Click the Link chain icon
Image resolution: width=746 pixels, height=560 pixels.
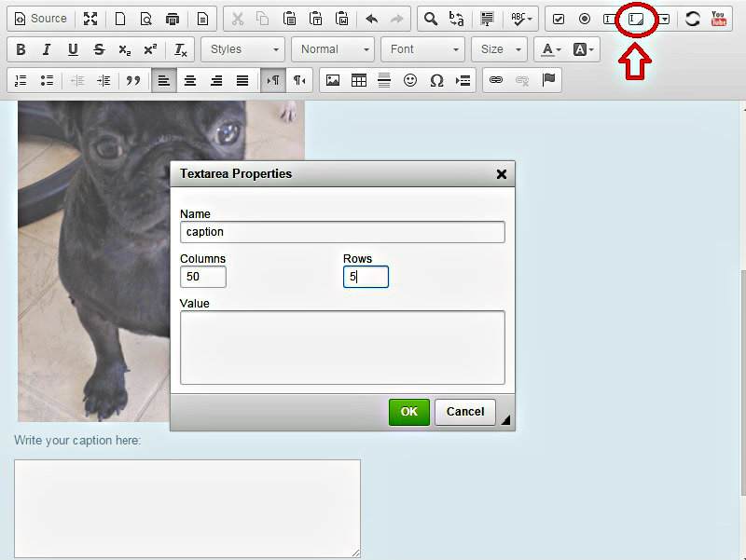click(x=496, y=80)
